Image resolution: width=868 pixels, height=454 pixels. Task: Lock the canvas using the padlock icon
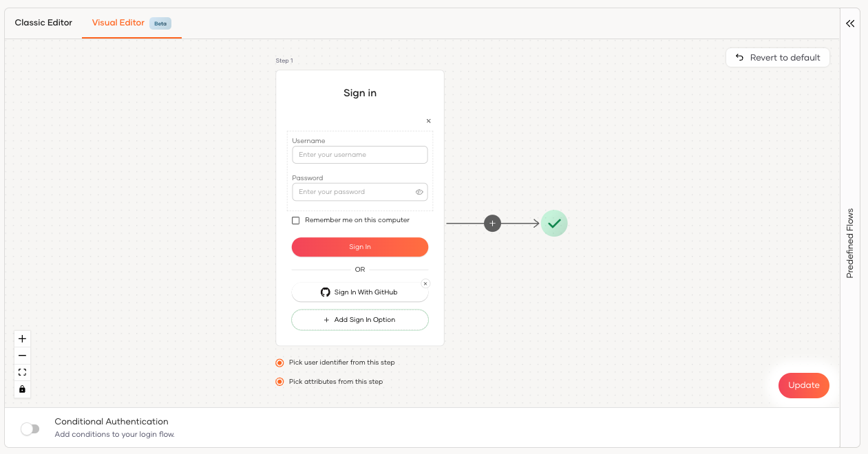click(22, 389)
